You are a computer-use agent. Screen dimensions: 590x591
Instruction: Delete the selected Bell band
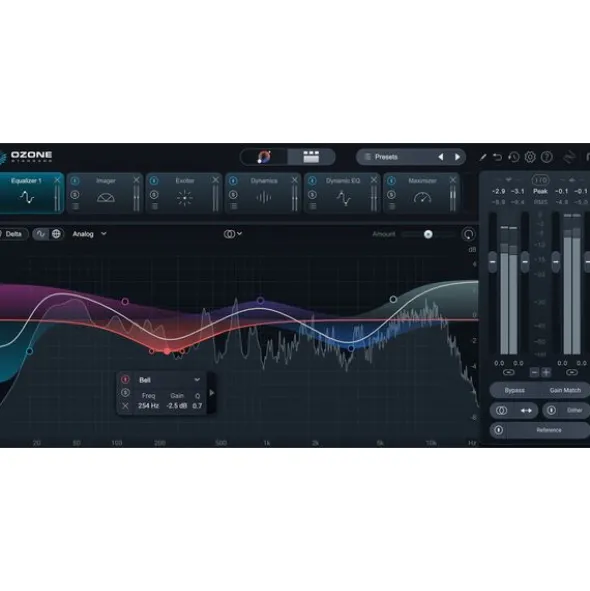click(125, 406)
